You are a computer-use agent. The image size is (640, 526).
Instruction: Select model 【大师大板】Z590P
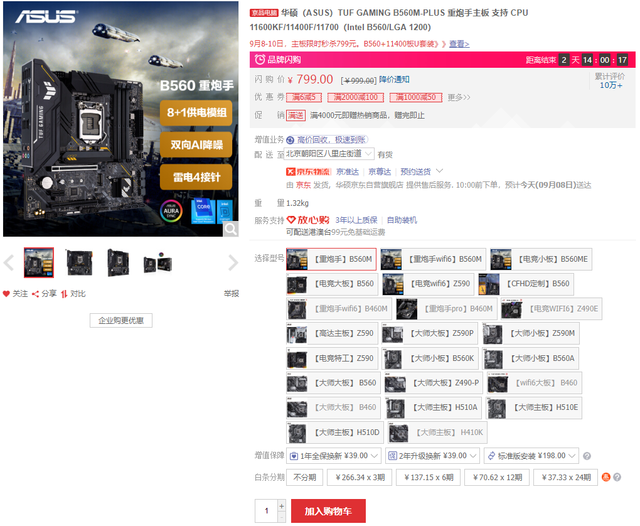pos(430,334)
